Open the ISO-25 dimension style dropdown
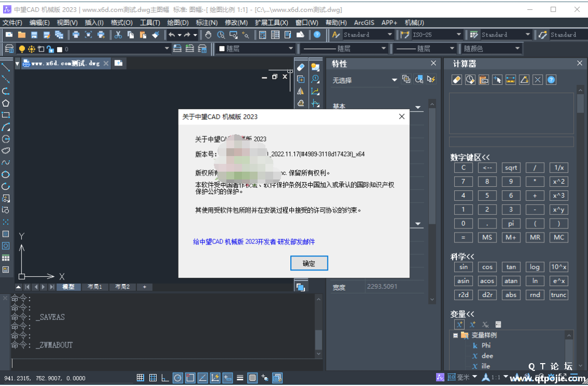The image size is (588, 386). [458, 35]
